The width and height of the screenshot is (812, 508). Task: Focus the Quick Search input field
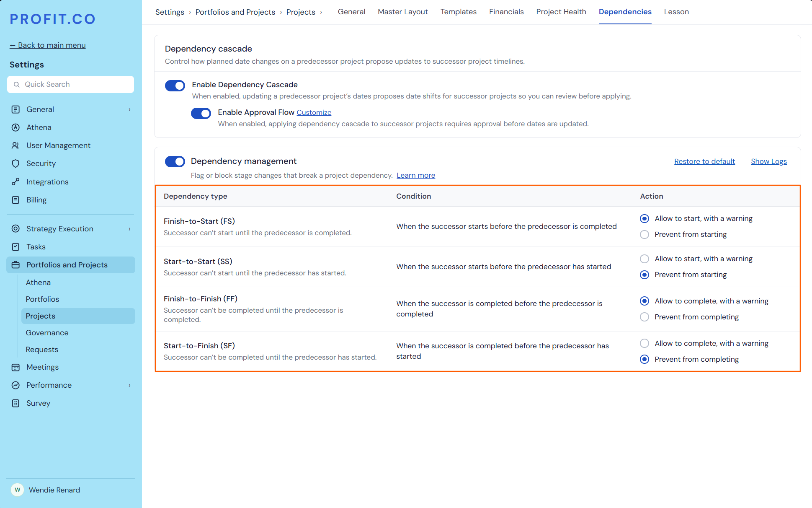pyautogui.click(x=70, y=85)
